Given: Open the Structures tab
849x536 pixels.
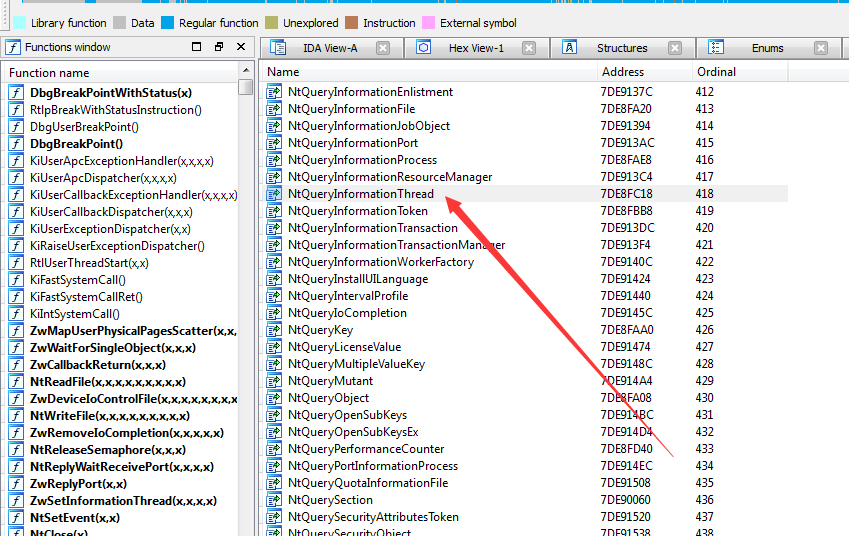Looking at the screenshot, I should pyautogui.click(x=622, y=48).
